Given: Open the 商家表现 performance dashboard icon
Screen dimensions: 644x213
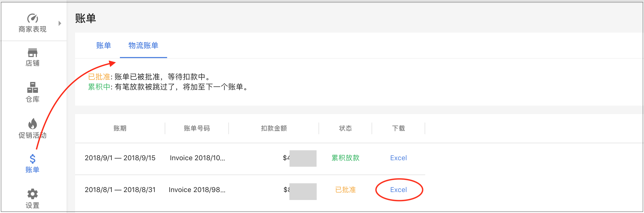Looking at the screenshot, I should coord(32,18).
